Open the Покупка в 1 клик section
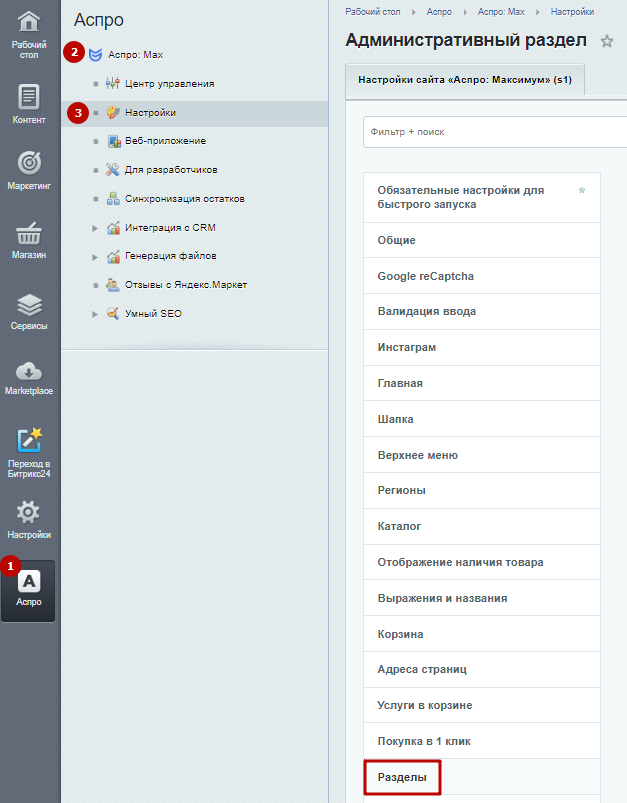This screenshot has height=803, width=627. point(482,741)
